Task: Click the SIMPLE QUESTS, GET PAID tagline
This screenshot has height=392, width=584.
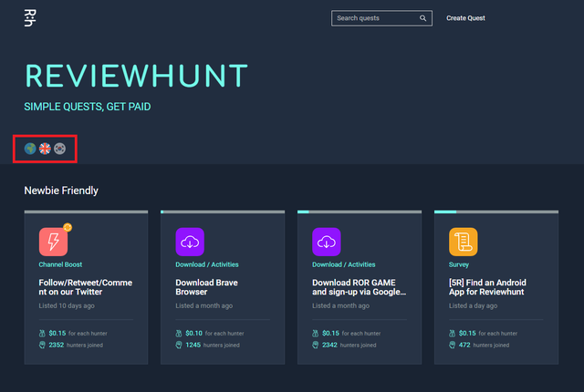Action: click(x=88, y=107)
